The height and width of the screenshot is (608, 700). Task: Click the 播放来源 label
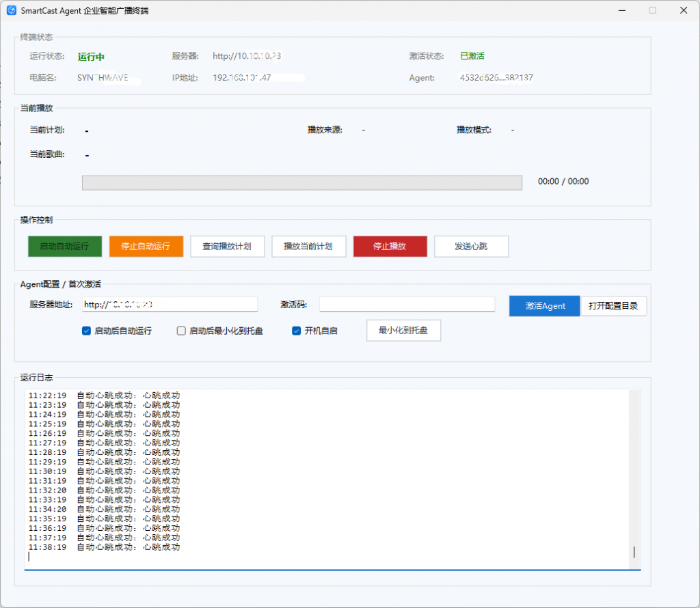pos(325,130)
